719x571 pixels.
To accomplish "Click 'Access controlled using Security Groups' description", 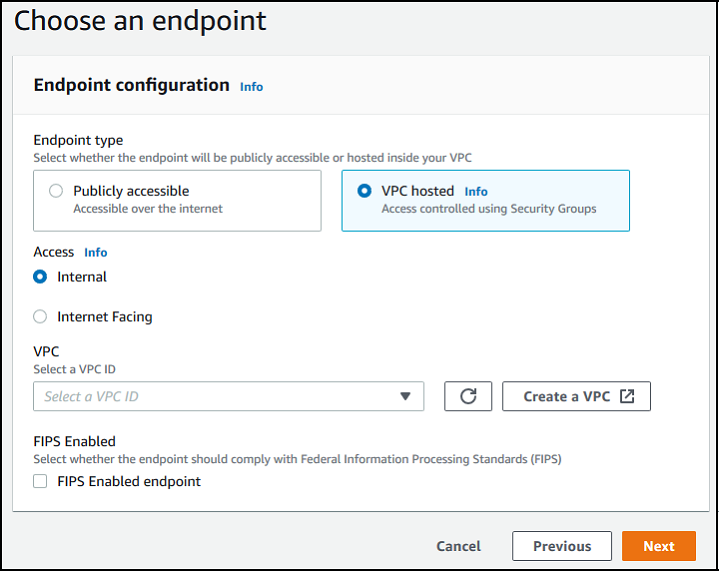I will pos(489,209).
